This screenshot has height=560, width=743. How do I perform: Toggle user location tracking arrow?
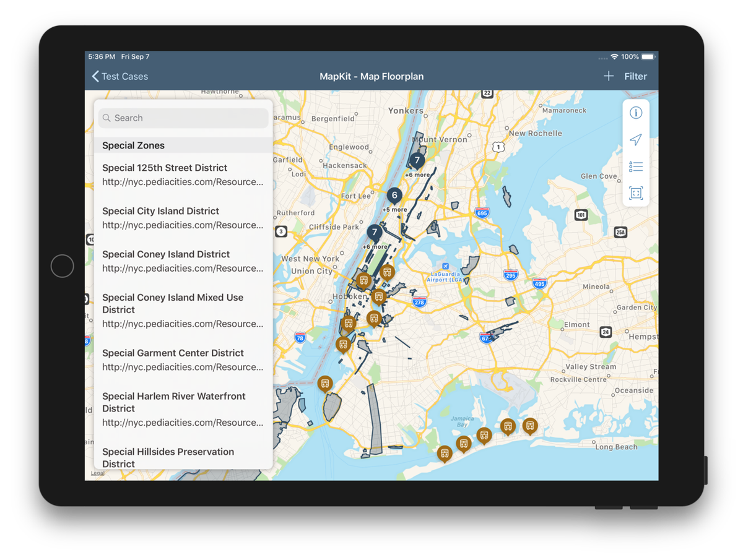[x=636, y=139]
